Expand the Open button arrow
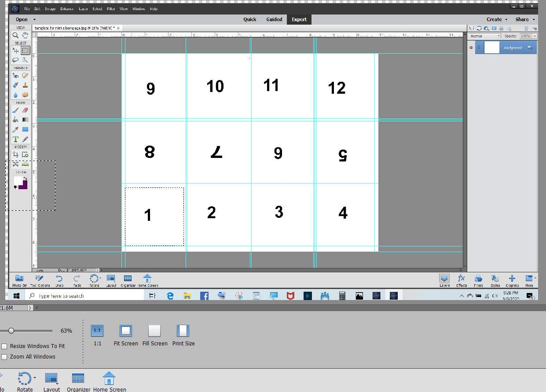This screenshot has width=546, height=392. point(34,19)
